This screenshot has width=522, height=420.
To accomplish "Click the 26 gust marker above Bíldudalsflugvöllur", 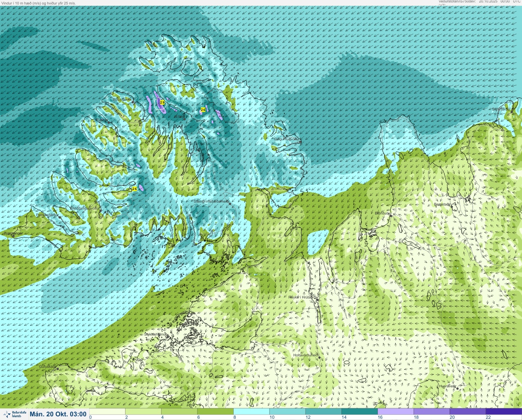I will pyautogui.click(x=135, y=189).
